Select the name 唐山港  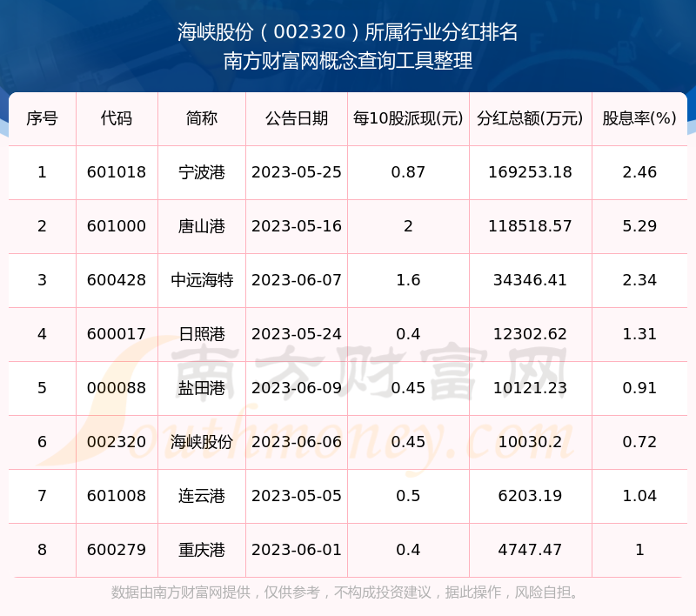202,226
